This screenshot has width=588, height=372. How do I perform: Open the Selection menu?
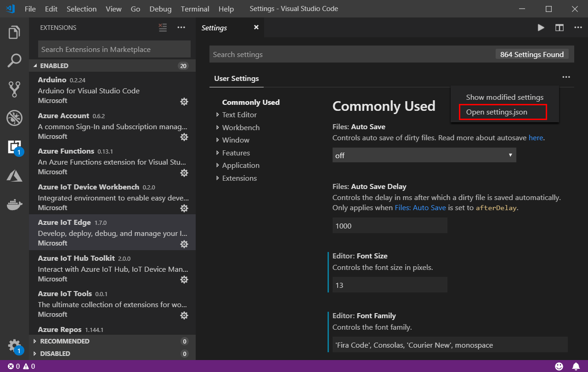(82, 9)
